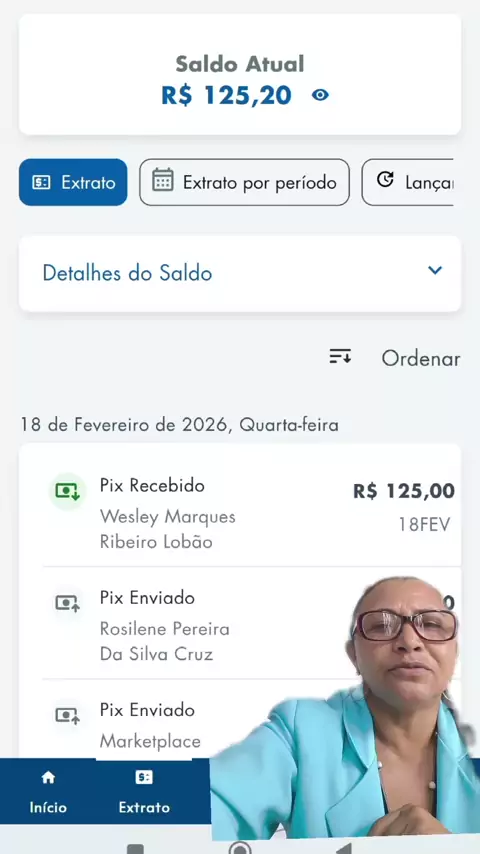Click the clock icon beside Lançamentos

click(385, 179)
